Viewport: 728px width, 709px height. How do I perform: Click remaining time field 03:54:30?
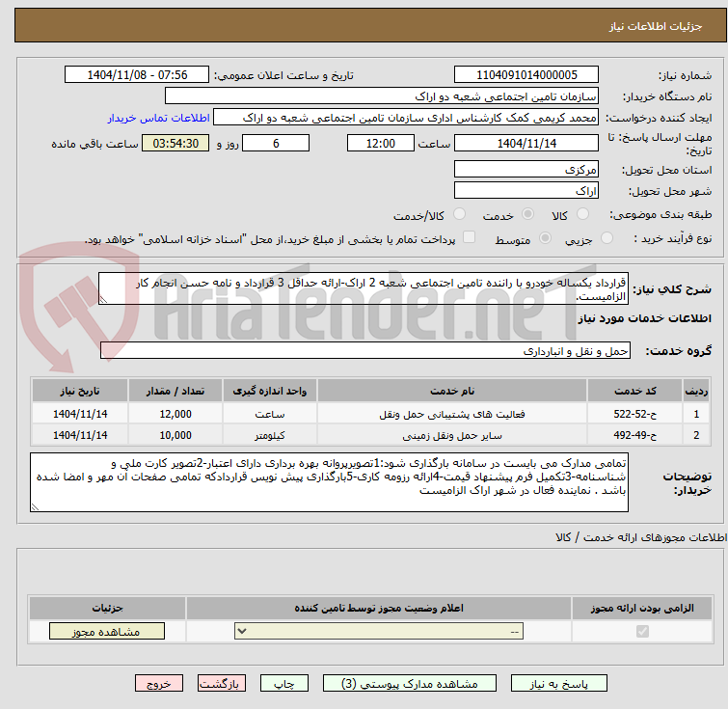tap(175, 143)
